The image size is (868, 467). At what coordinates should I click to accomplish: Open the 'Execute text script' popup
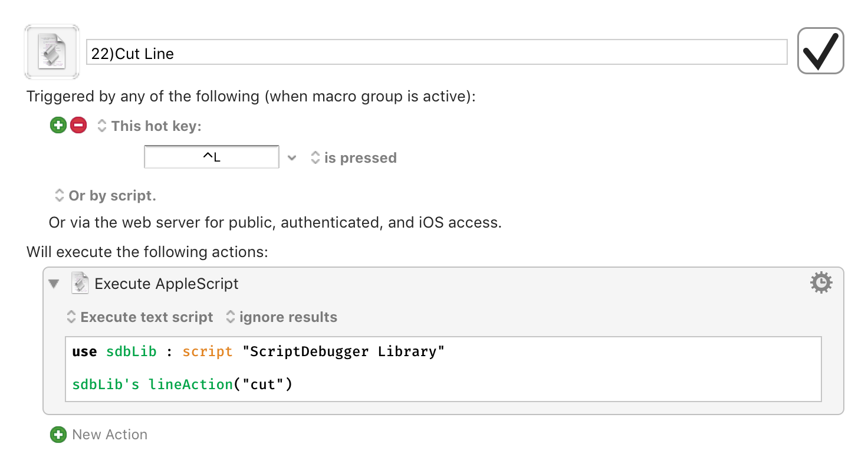coord(140,317)
